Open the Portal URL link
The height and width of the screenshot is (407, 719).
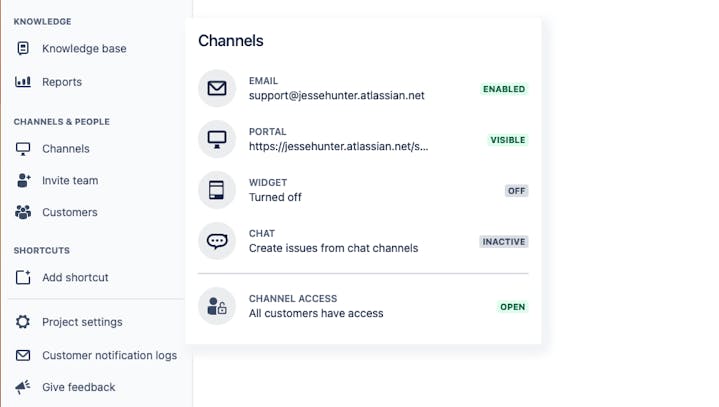coord(338,147)
